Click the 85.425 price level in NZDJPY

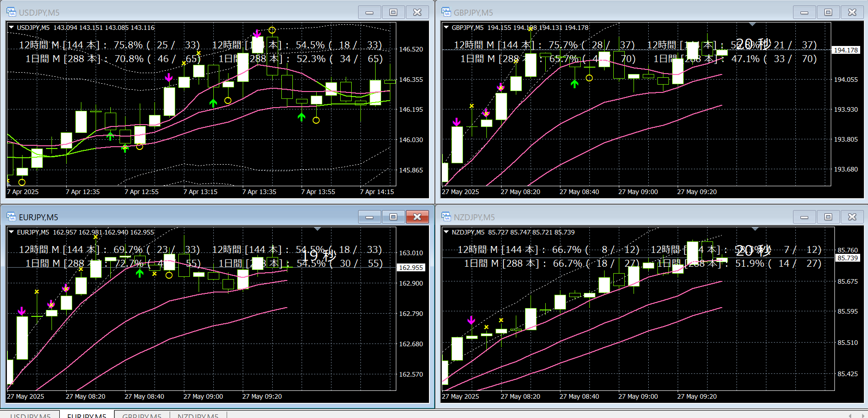(848, 374)
